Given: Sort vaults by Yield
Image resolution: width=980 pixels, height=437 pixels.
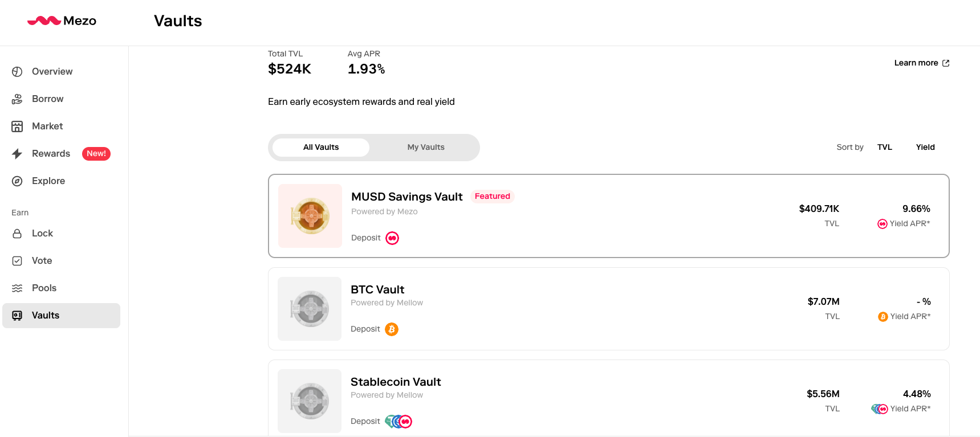Looking at the screenshot, I should tap(925, 148).
